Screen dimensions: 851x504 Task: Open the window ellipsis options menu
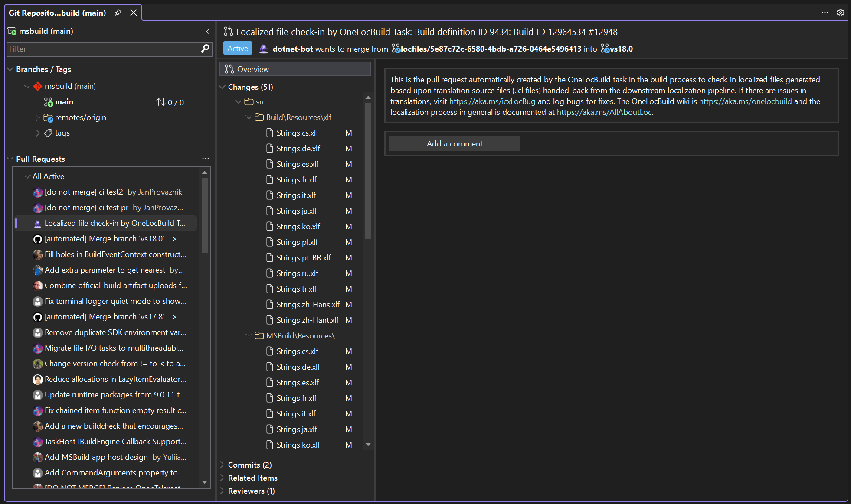pyautogui.click(x=825, y=13)
